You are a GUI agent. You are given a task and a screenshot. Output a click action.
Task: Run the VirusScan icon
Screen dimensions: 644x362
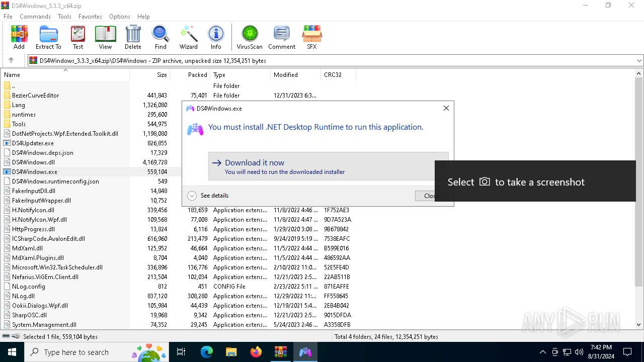250,38
